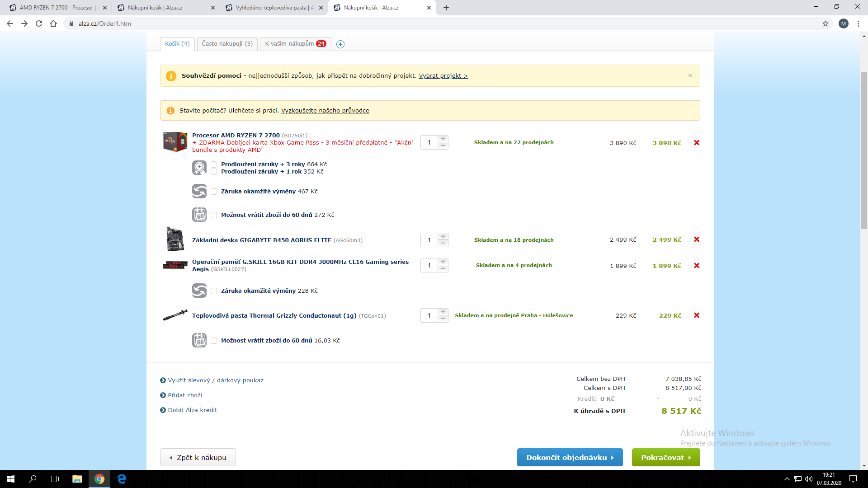This screenshot has width=868, height=488.
Task: Remove Procesor AMD RYZEN 7 2700 from cart
Action: click(x=697, y=143)
